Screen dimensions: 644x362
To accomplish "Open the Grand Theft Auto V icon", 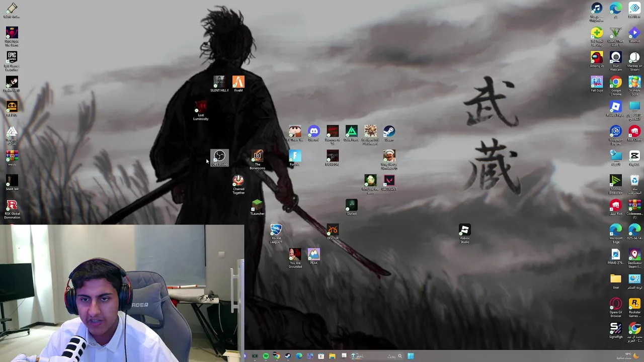I will (x=616, y=37).
